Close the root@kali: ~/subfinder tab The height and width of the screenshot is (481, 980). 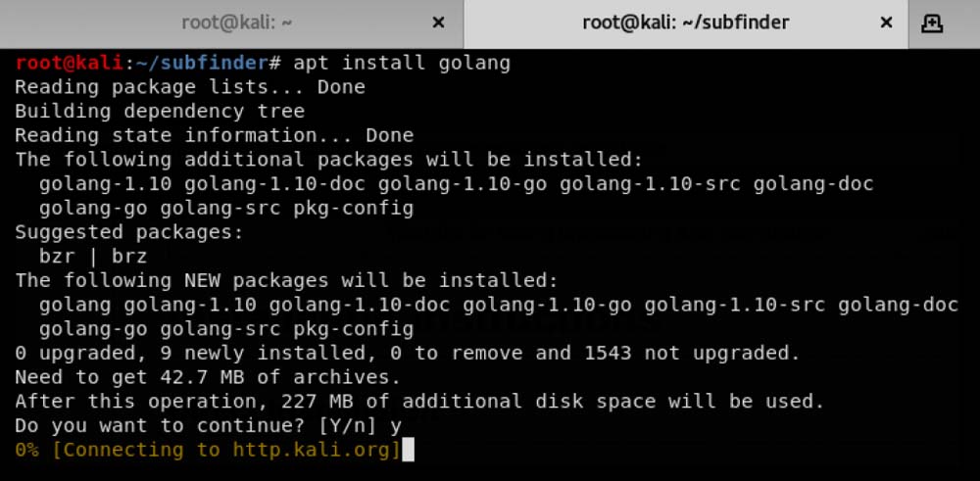coord(886,23)
